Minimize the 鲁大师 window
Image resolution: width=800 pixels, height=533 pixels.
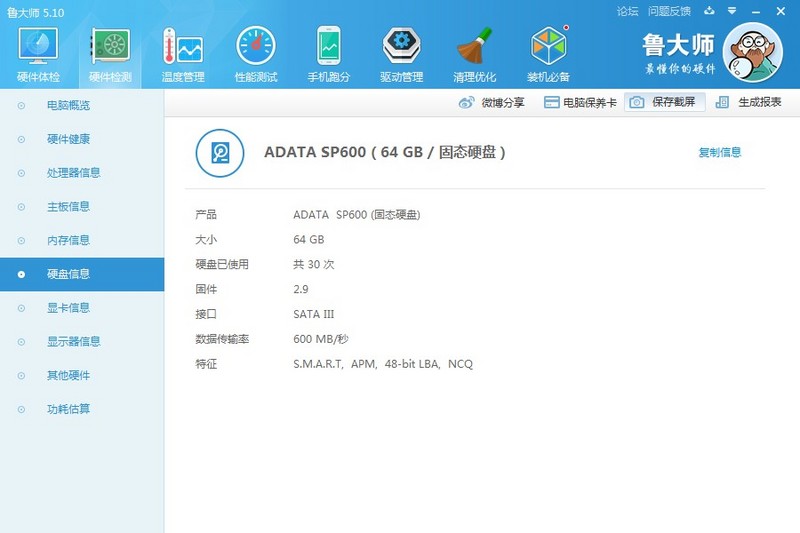pyautogui.click(x=756, y=11)
